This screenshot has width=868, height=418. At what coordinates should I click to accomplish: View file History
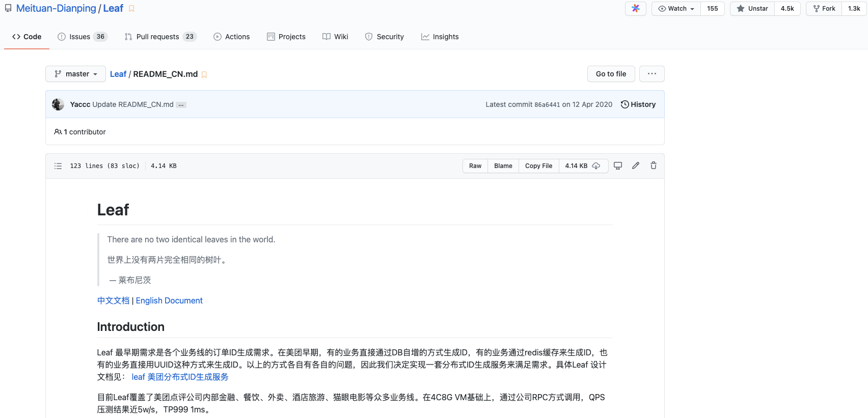(638, 104)
